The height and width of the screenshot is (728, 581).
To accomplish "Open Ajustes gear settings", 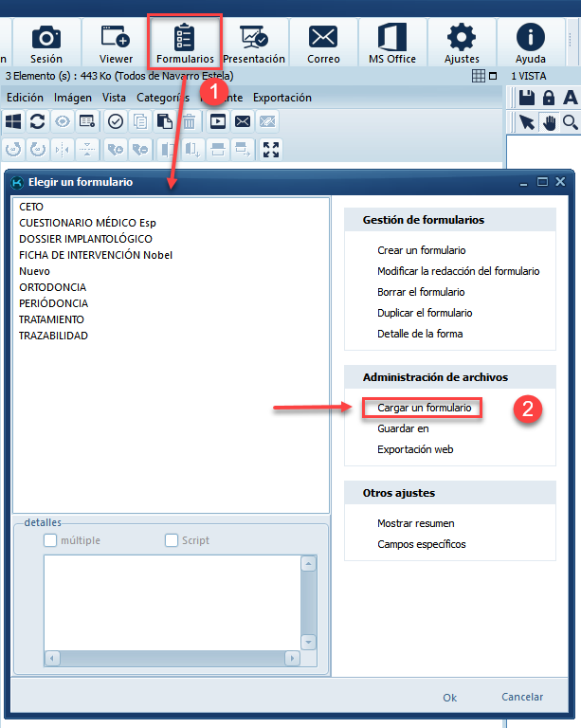I will click(x=462, y=44).
